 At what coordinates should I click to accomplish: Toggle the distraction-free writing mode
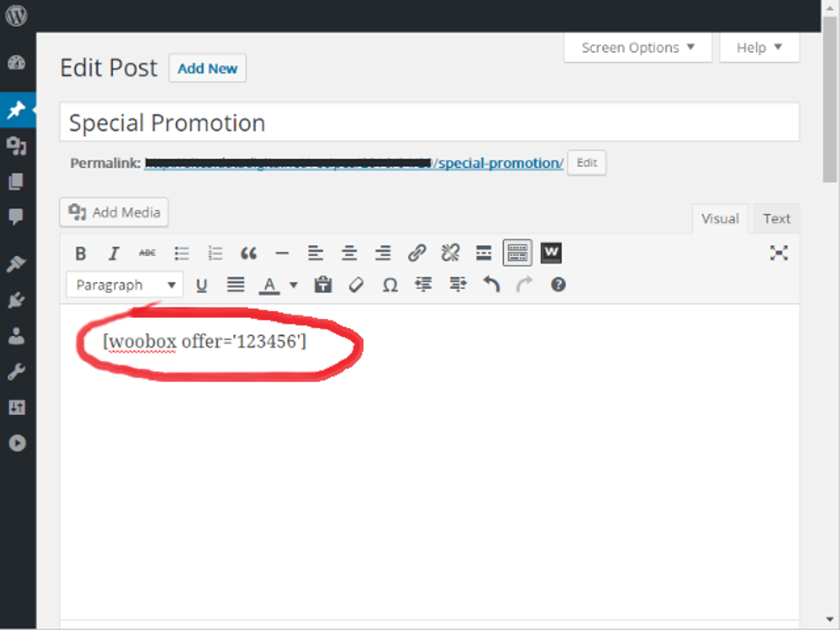tap(779, 253)
